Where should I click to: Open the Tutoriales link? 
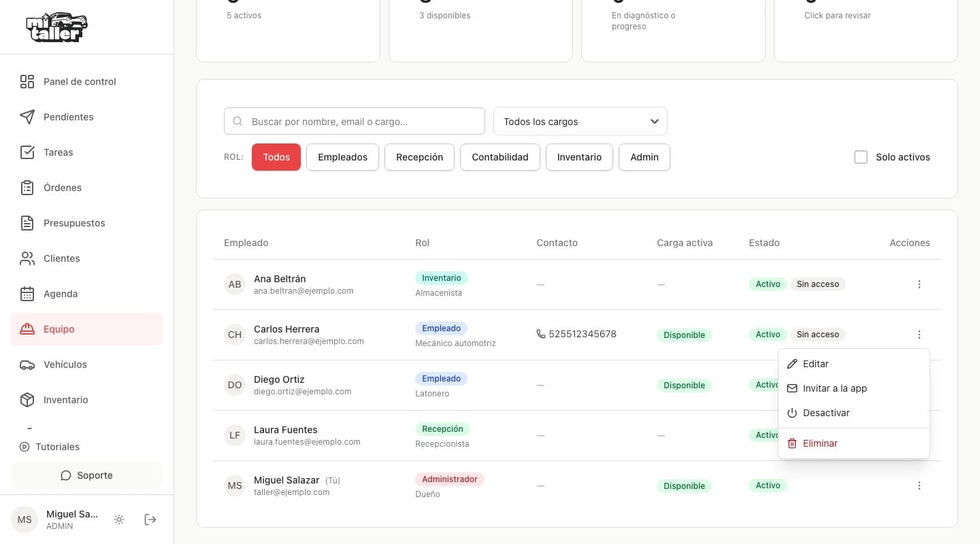tap(50, 447)
